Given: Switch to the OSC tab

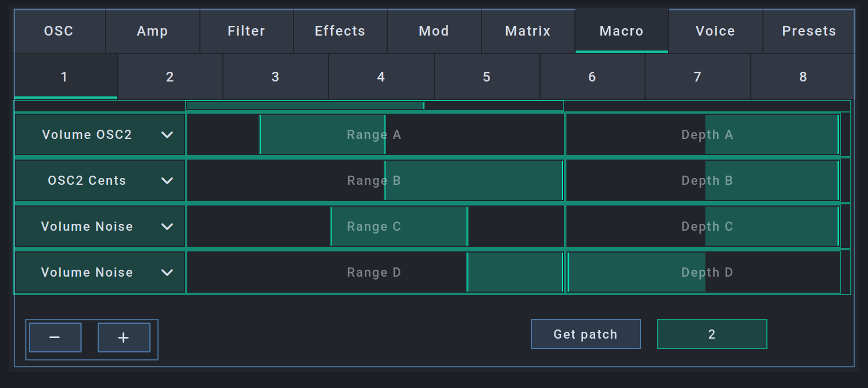Looking at the screenshot, I should pos(59,31).
